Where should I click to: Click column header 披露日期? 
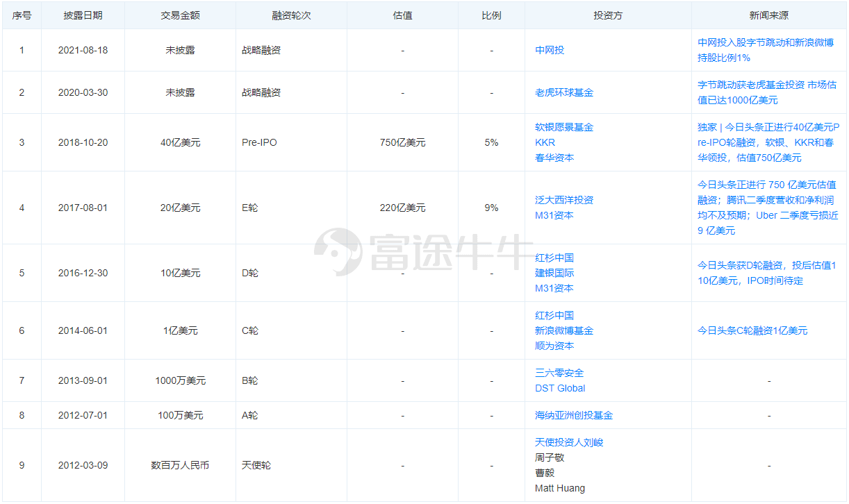pos(83,15)
